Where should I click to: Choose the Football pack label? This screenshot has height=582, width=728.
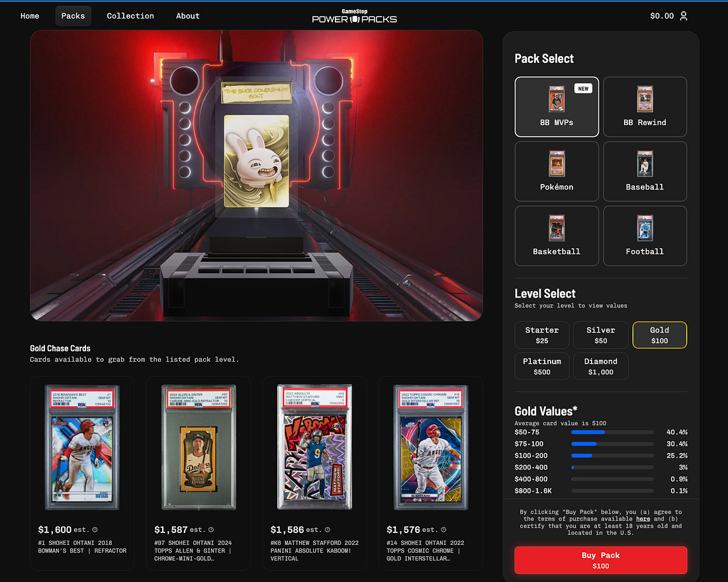point(645,251)
